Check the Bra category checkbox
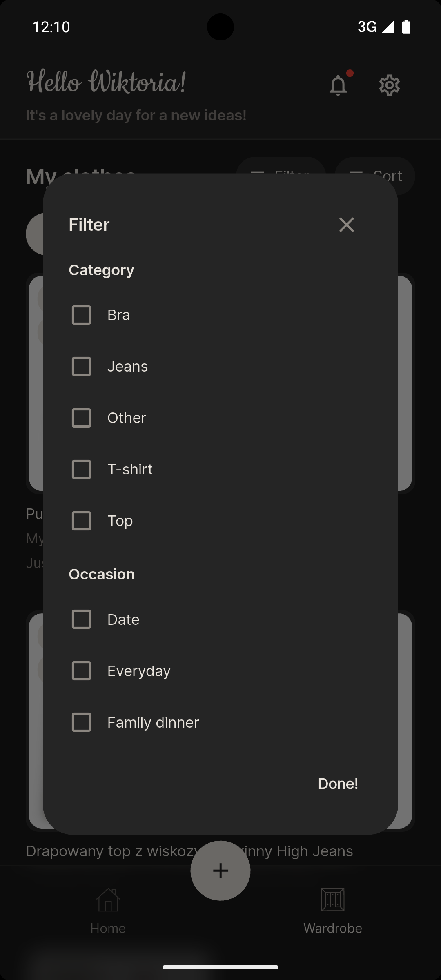Screen dimensions: 441x980 coord(81,315)
